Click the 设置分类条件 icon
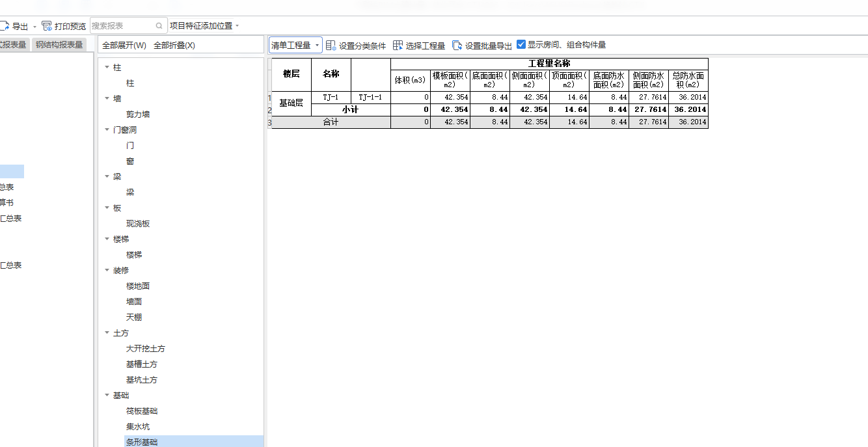 331,46
